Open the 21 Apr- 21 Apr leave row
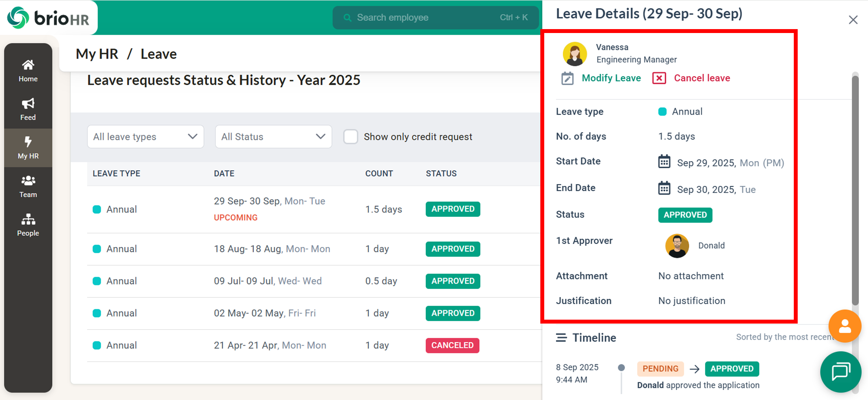 point(314,345)
